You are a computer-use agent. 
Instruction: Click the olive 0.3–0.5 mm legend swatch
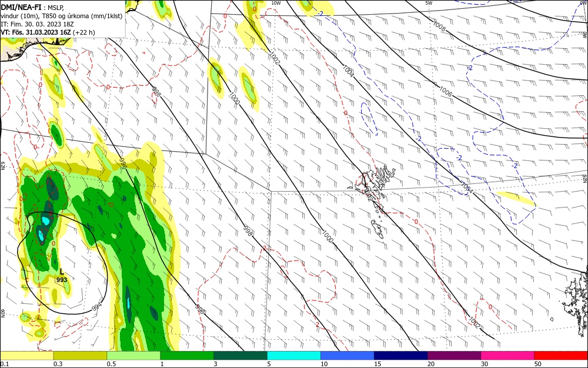point(80,356)
